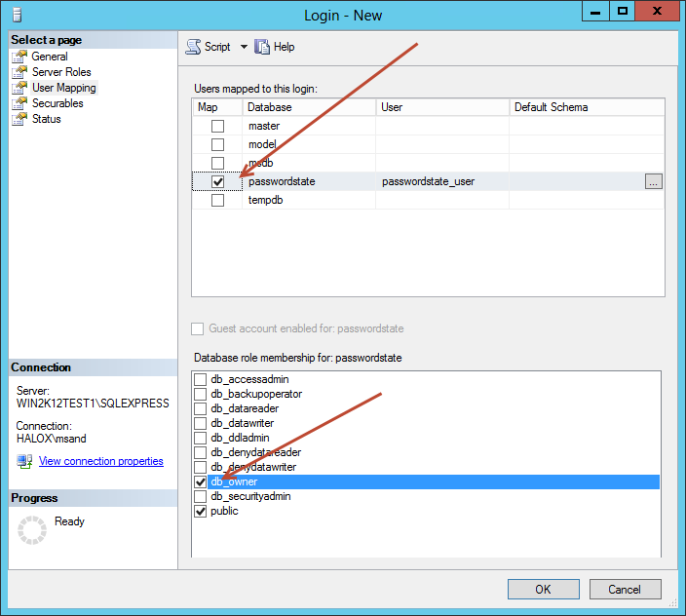Open View connection properties link
The image size is (686, 616).
100,461
